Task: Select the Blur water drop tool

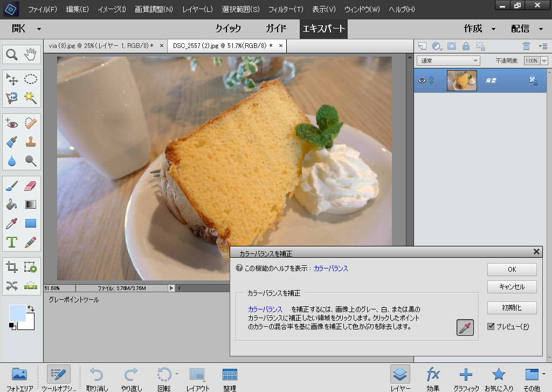Action: click(x=12, y=161)
